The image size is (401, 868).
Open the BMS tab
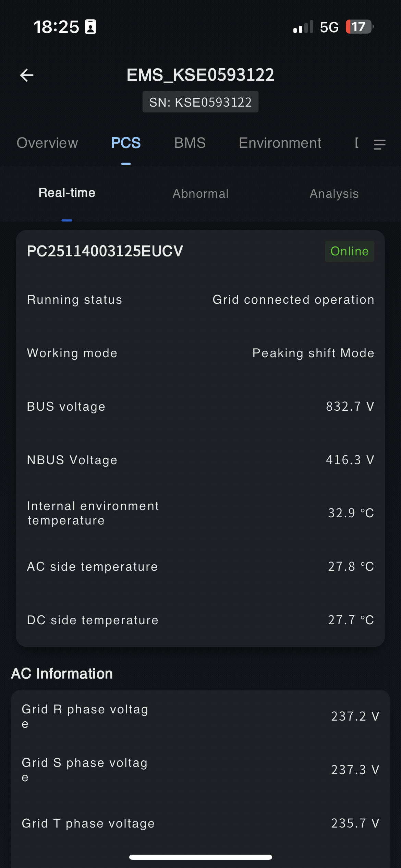coord(190,143)
